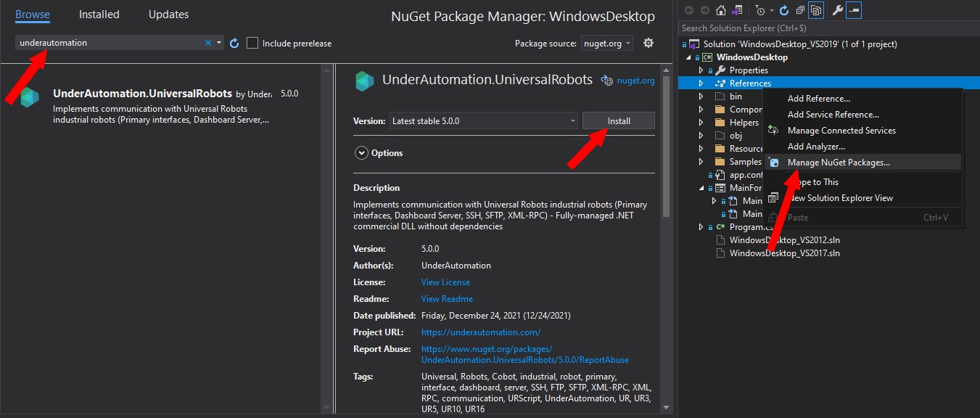Open the underautomation.com project URL
This screenshot has width=980, height=418.
[x=481, y=332]
